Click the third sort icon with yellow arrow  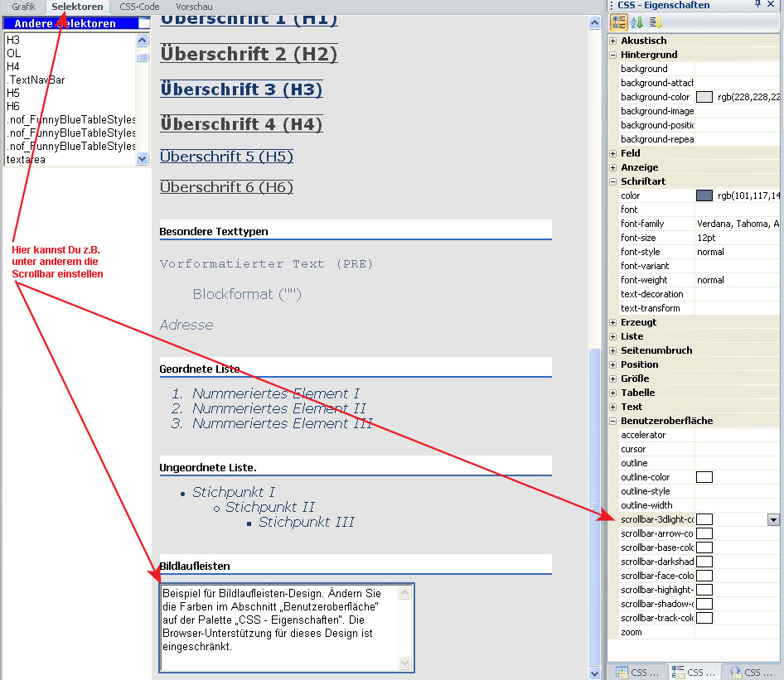[x=655, y=22]
